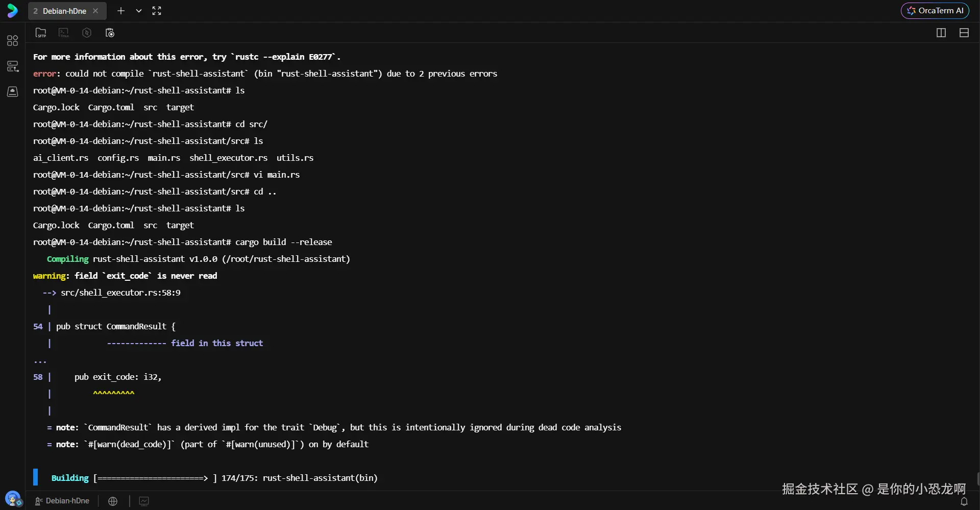Viewport: 980px width, 510px height.
Task: Click the "rustc --explain E0277" text
Action: click(283, 57)
